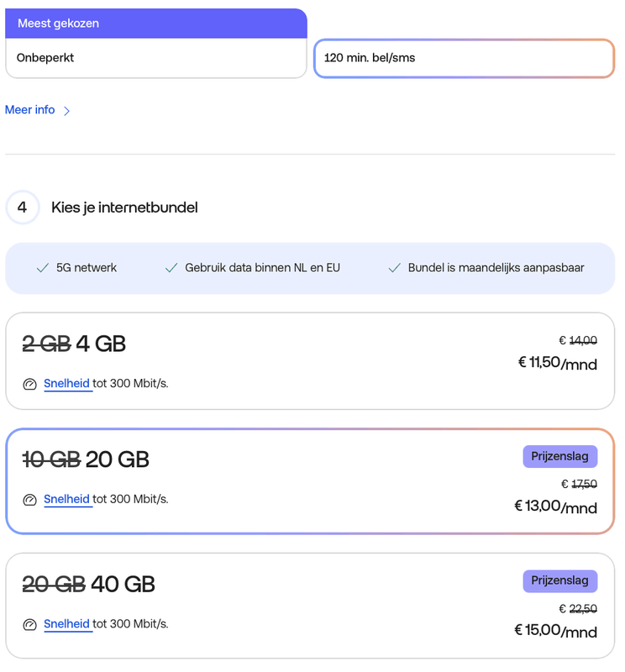
Task: Select the Onbeperkt calling option
Action: 156,59
